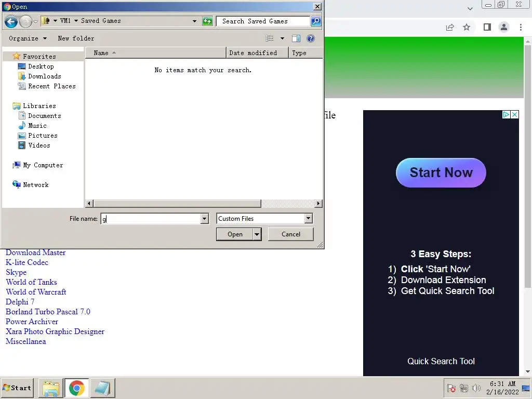532x399 pixels.
Task: Open recent pages dropdown beside arrows
Action: tap(35, 22)
